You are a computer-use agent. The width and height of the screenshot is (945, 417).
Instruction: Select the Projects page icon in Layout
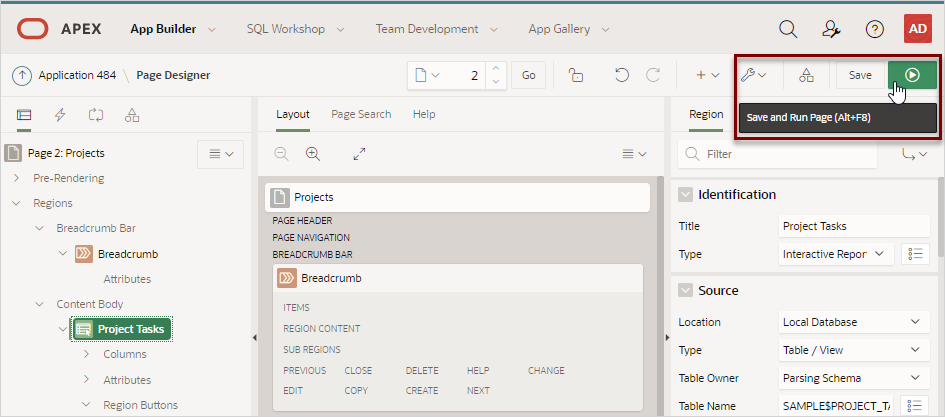click(280, 197)
